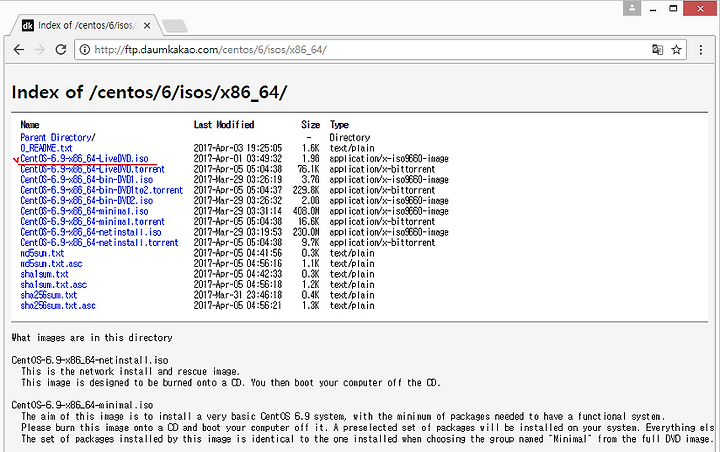Open Chrome's three-dot menu
The image size is (720, 452).
pos(701,50)
